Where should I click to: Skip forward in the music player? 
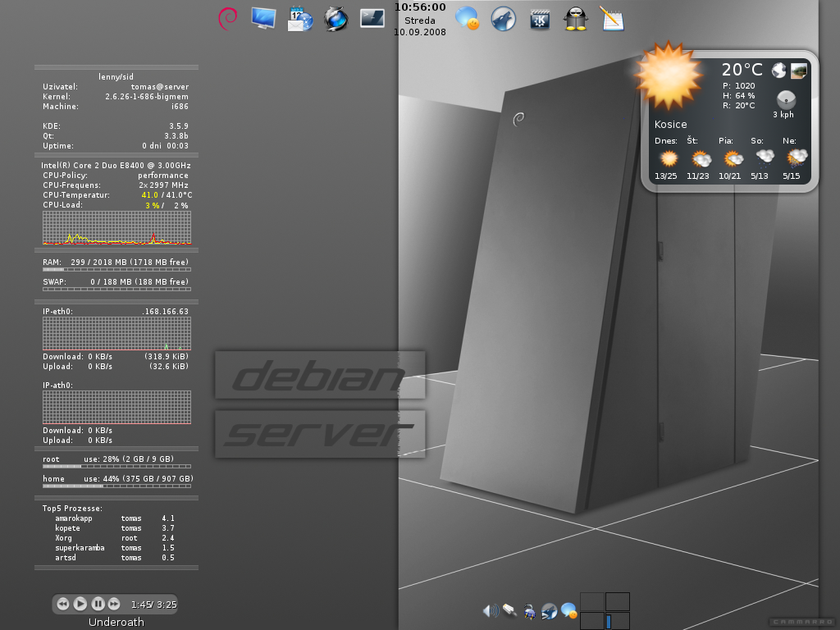114,604
